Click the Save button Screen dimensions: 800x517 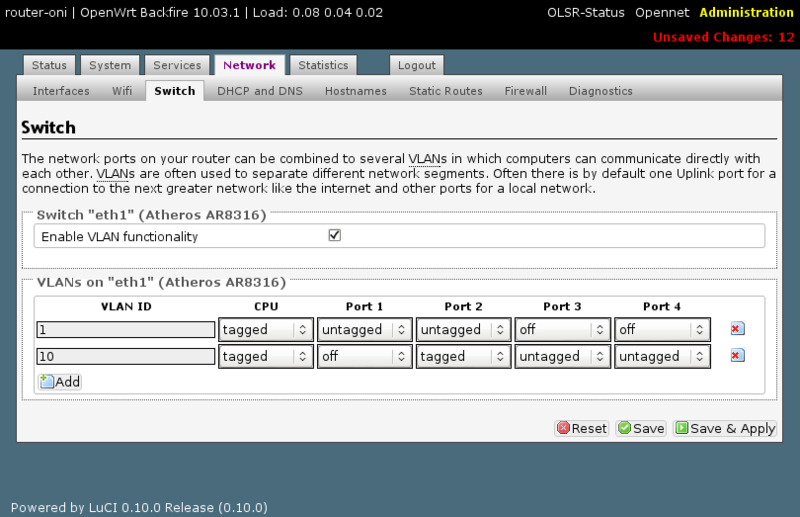(641, 428)
